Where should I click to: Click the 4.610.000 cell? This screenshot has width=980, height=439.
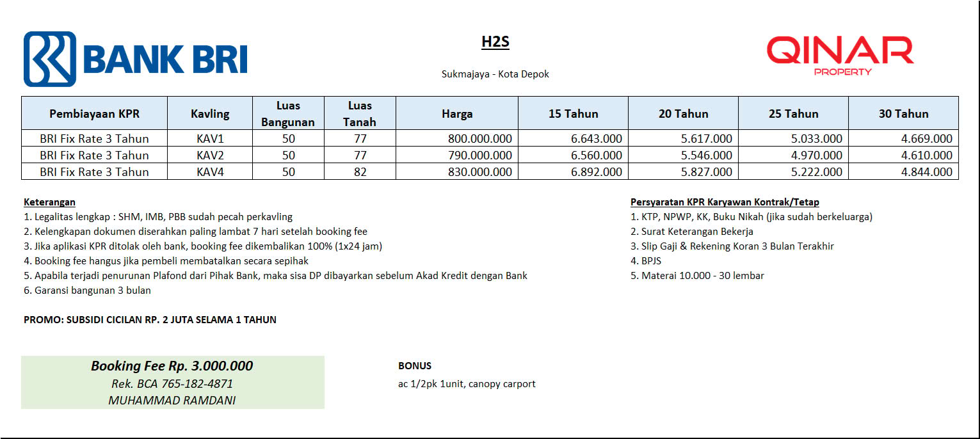click(904, 155)
